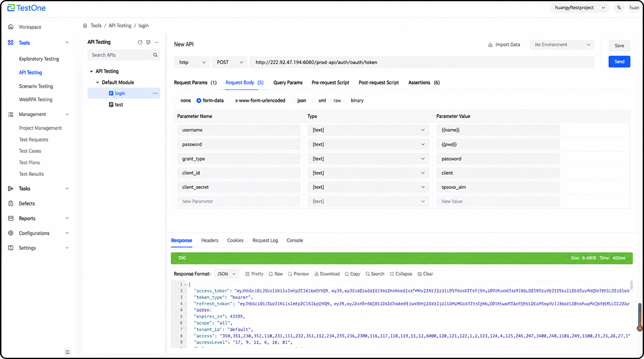The width and height of the screenshot is (644, 359).
Task: Open the Pre-request Script tab
Action: tap(330, 83)
